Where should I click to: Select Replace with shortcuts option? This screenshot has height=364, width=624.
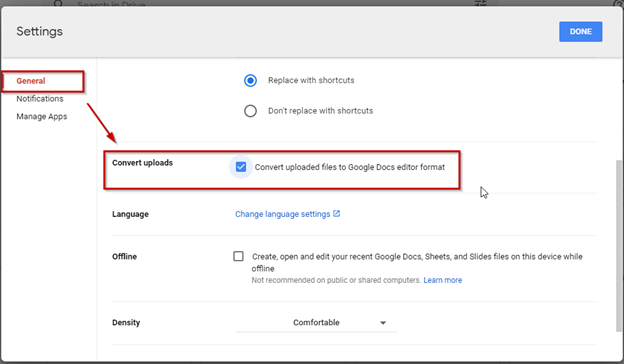[250, 80]
